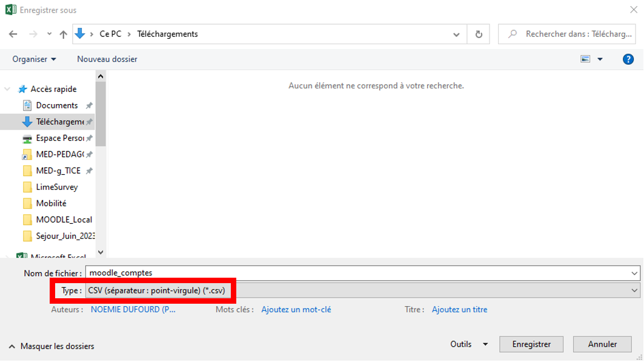Screen dimensions: 644x363
Task: Edit the author NOEMIE DUFOURD
Action: [x=133, y=310]
